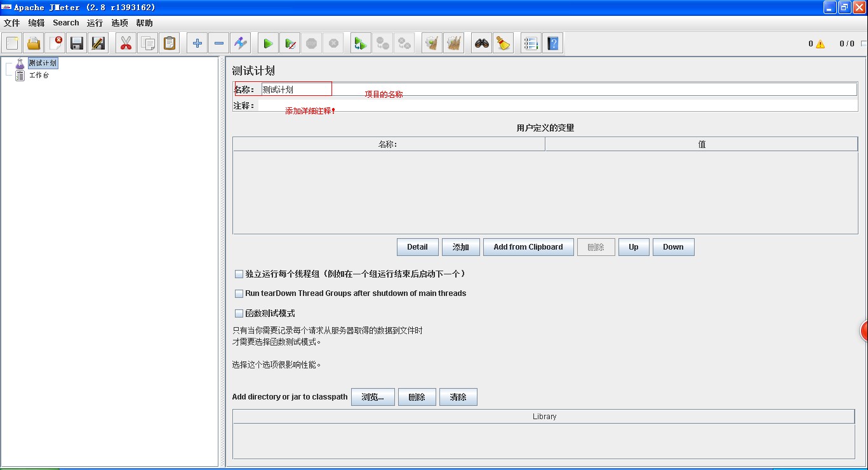This screenshot has width=868, height=470.
Task: Open the 文件 menu
Action: pos(11,23)
